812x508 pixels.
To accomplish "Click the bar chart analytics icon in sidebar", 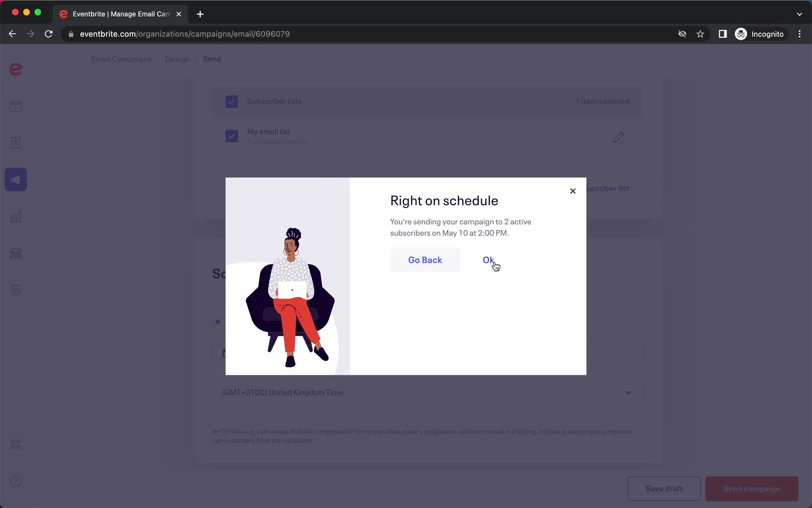I will tap(16, 217).
